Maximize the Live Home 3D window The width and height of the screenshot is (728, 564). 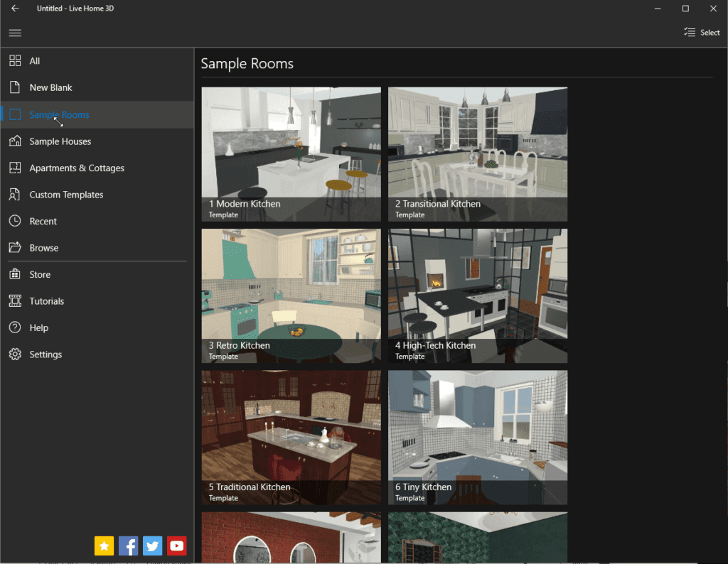(685, 9)
